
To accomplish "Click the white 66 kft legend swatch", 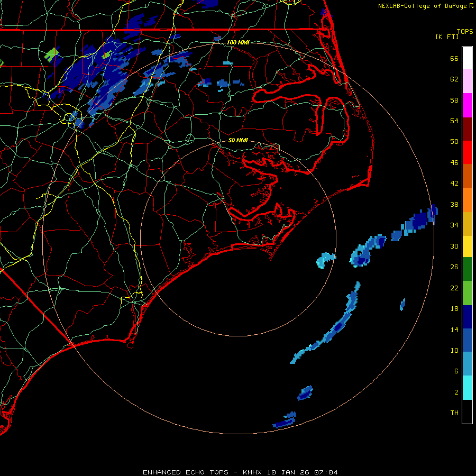I will click(x=467, y=58).
